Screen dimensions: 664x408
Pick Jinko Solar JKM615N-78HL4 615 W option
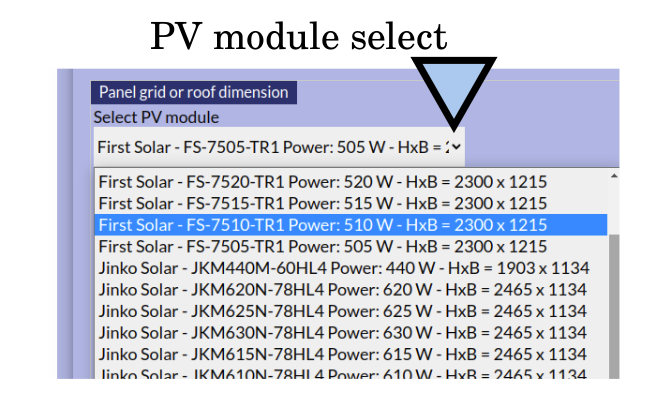[351, 355]
